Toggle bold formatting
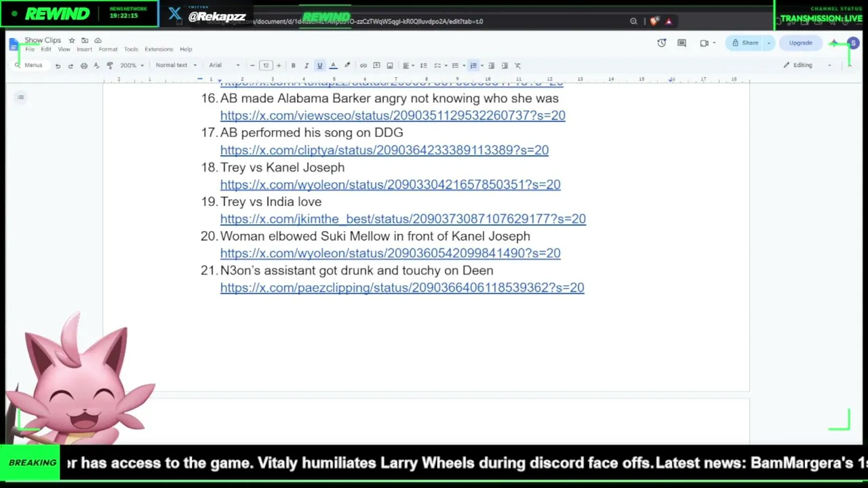868x488 pixels. point(293,66)
